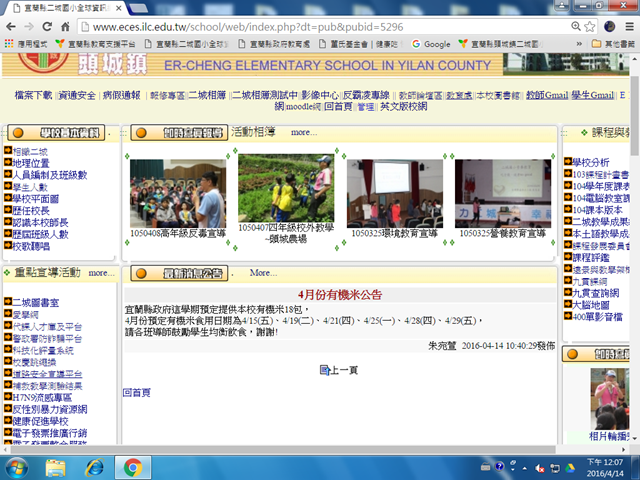The height and width of the screenshot is (480, 640).
Task: Open a new tab next to current tab
Action: 138,8
